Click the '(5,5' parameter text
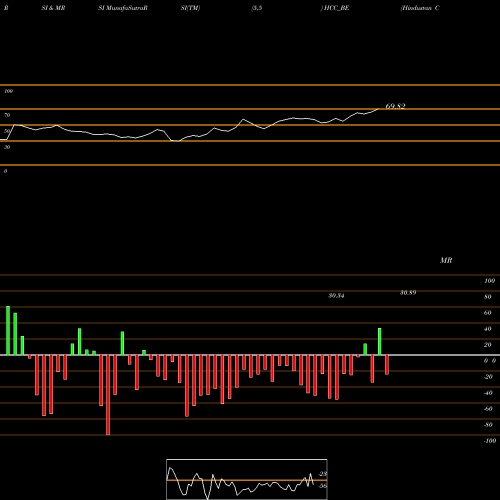 point(257,8)
